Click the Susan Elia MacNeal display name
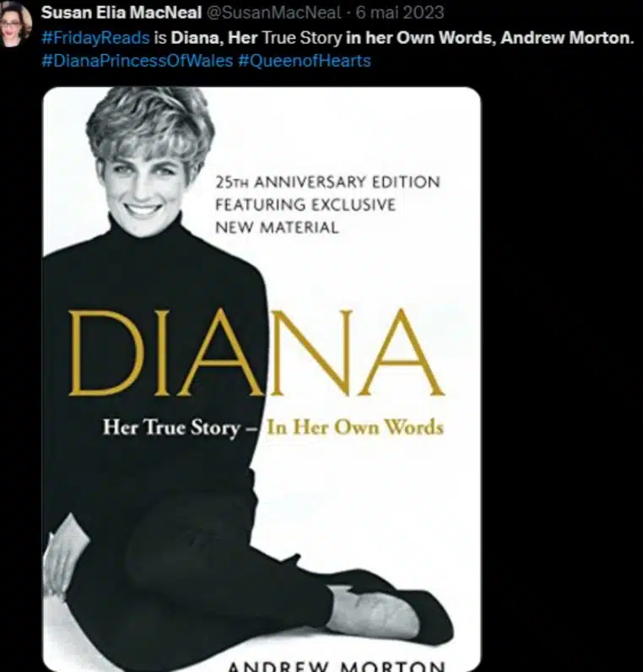 pos(122,13)
